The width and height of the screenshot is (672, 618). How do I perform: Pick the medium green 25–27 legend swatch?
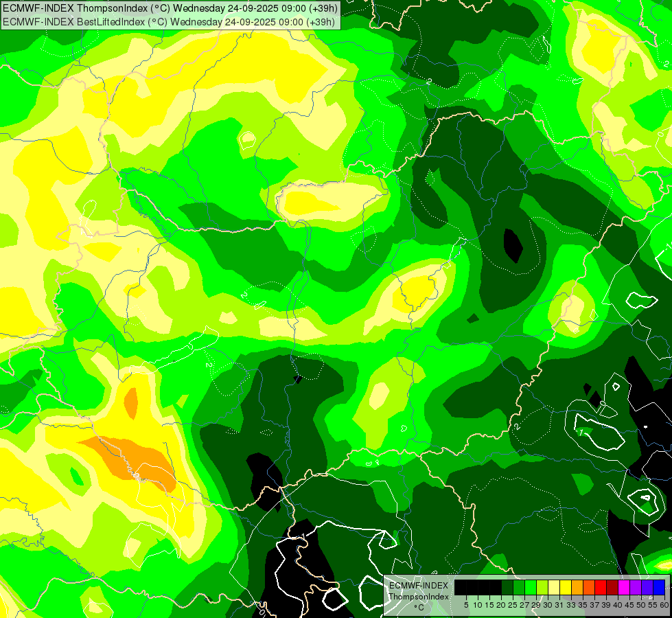[519, 587]
